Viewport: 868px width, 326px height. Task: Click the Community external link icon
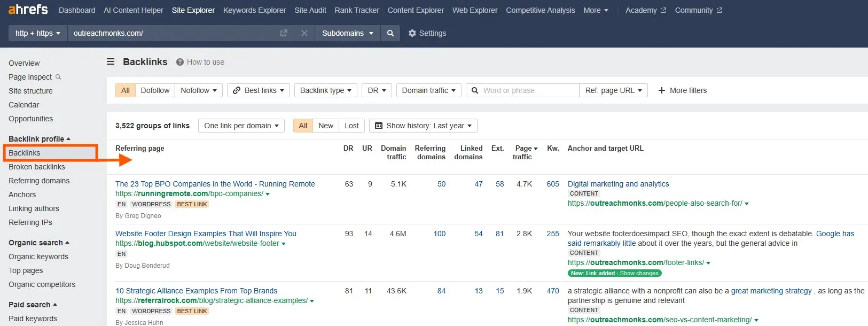point(719,10)
